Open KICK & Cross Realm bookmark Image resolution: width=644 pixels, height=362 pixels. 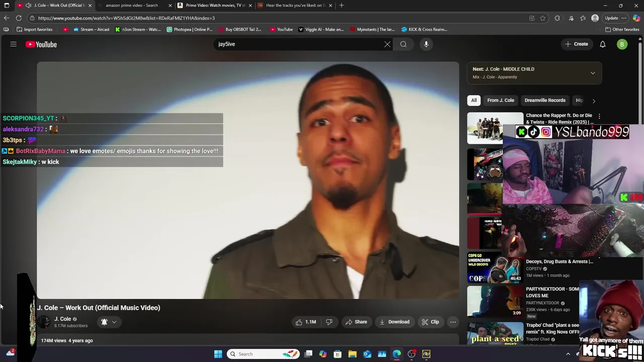point(424,29)
